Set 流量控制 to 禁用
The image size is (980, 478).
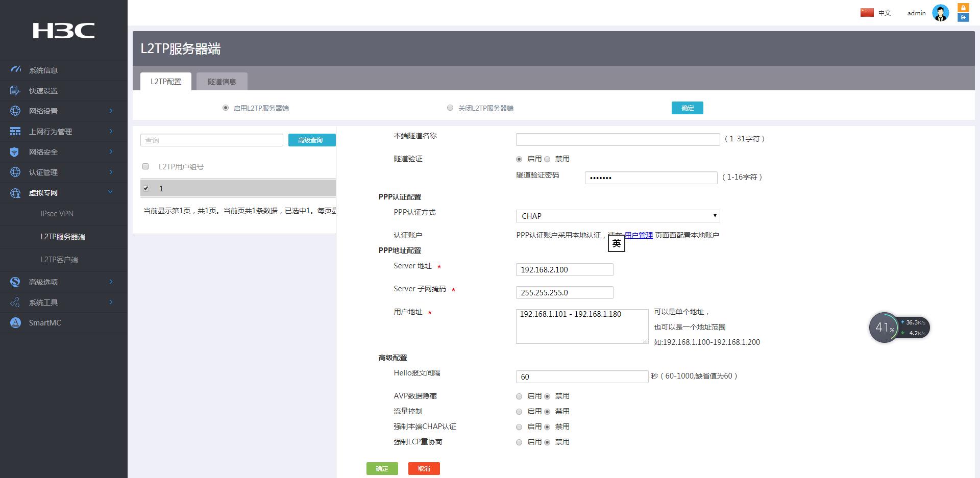pyautogui.click(x=547, y=412)
